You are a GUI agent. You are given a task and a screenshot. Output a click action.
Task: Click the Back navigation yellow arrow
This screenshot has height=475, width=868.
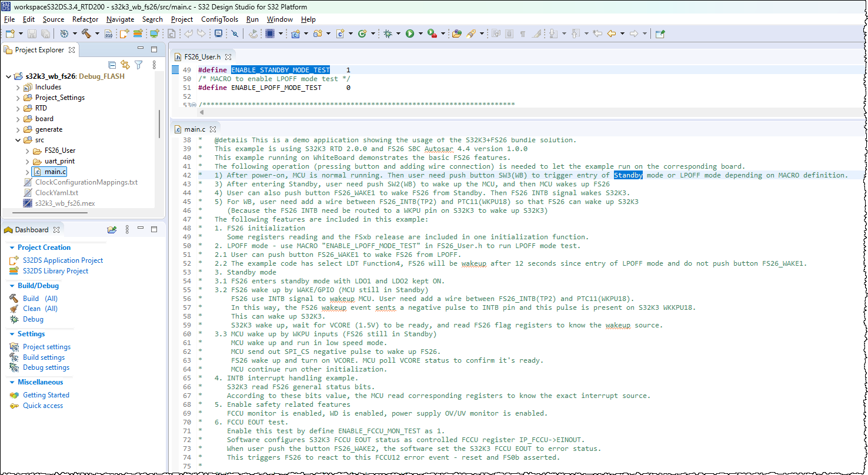pos(612,34)
